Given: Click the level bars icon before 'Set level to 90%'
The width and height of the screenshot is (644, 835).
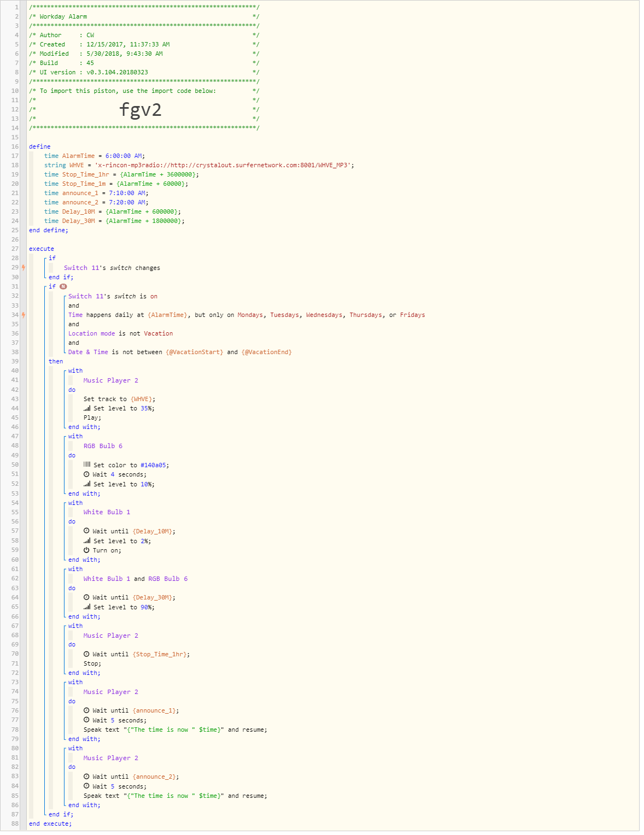Looking at the screenshot, I should pyautogui.click(x=87, y=607).
